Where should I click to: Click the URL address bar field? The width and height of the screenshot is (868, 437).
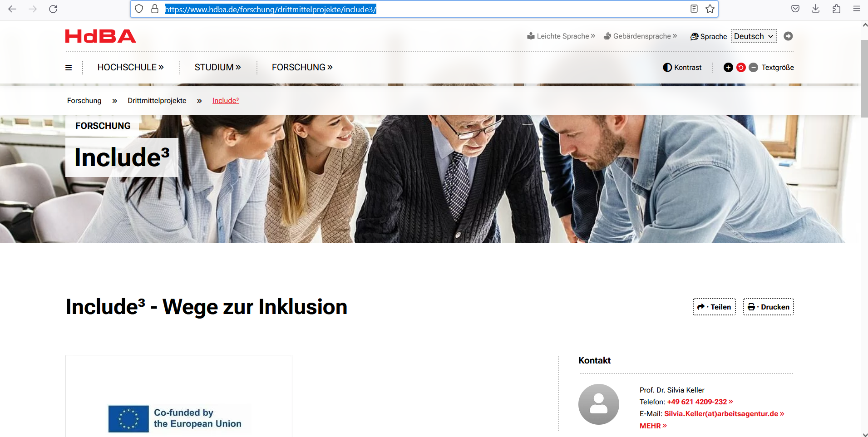tap(424, 9)
